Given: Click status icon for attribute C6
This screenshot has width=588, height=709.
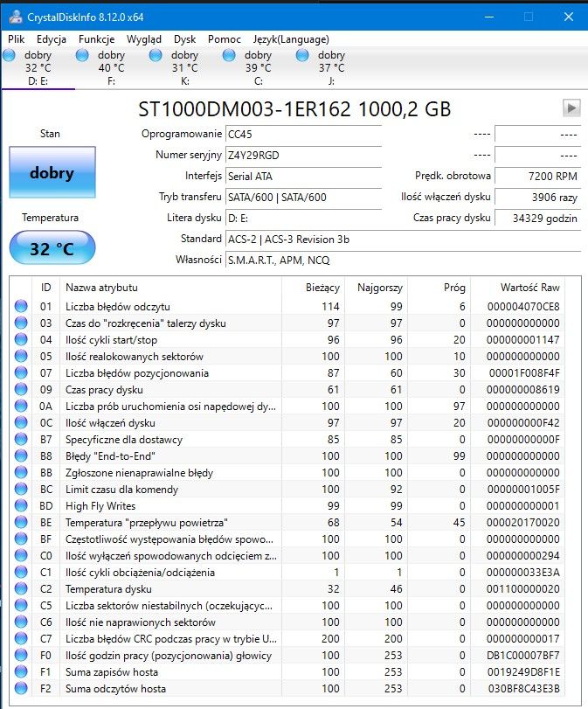Looking at the screenshot, I should 21,622.
